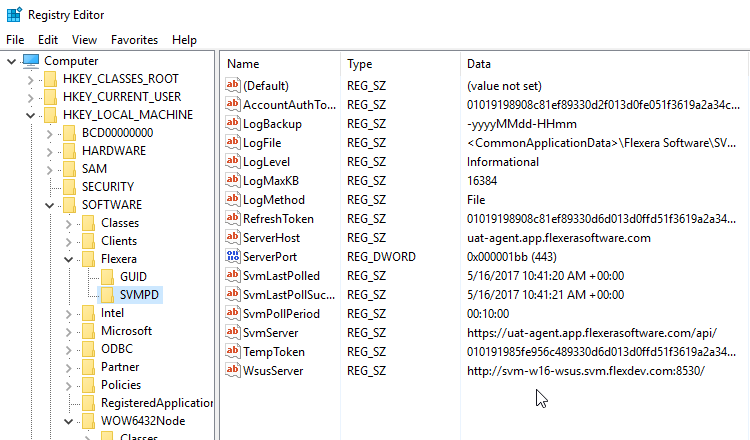Sort values by Name column header
This screenshot has height=440, width=750.
(x=281, y=64)
